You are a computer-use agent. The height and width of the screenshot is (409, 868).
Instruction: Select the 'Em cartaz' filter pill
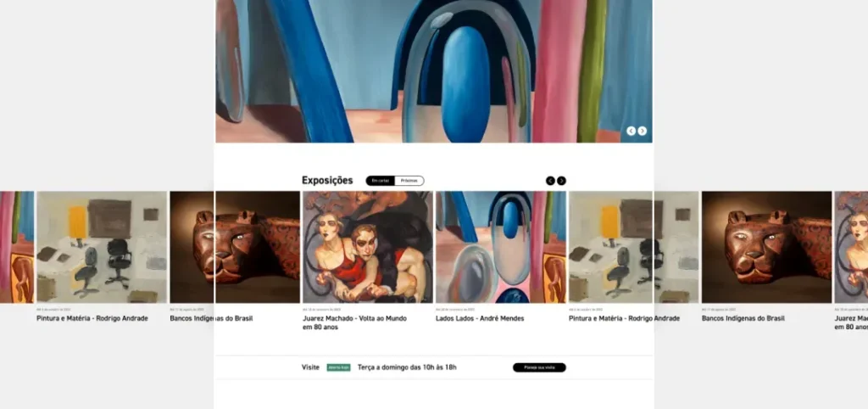click(381, 181)
